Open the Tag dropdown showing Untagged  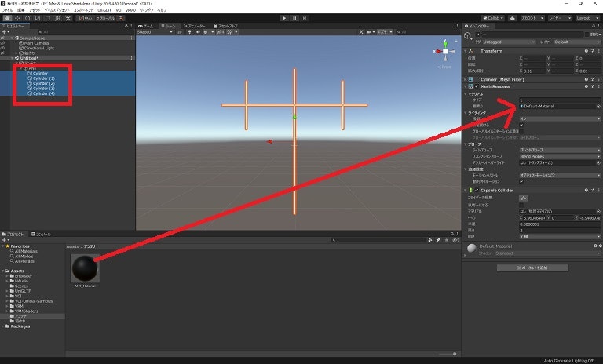(509, 42)
